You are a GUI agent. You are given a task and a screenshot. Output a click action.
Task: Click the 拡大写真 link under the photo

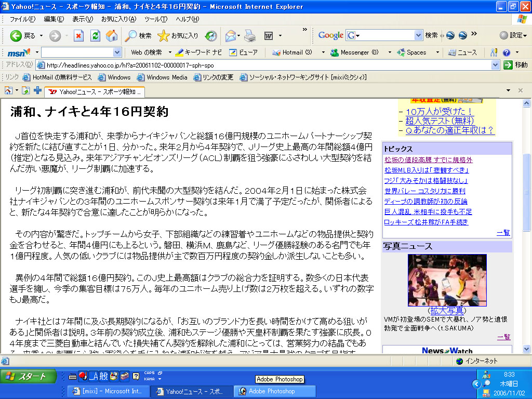(447, 311)
